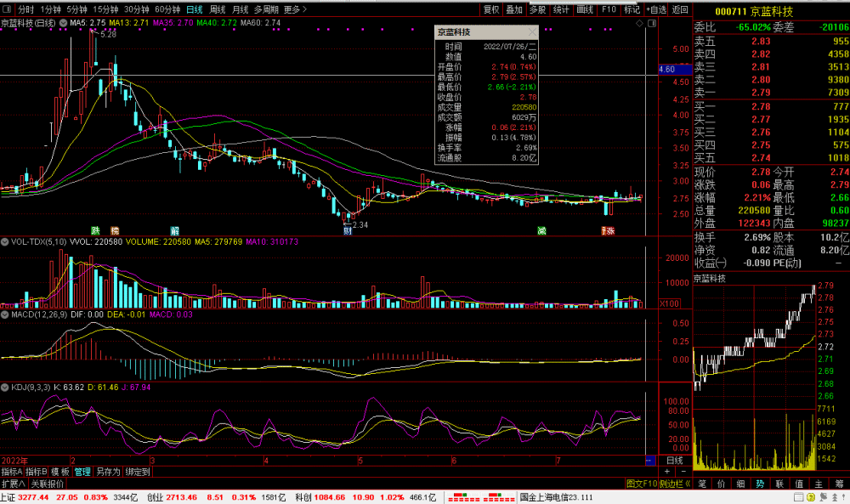Click 另存为 save as
The width and height of the screenshot is (850, 504).
[x=108, y=472]
